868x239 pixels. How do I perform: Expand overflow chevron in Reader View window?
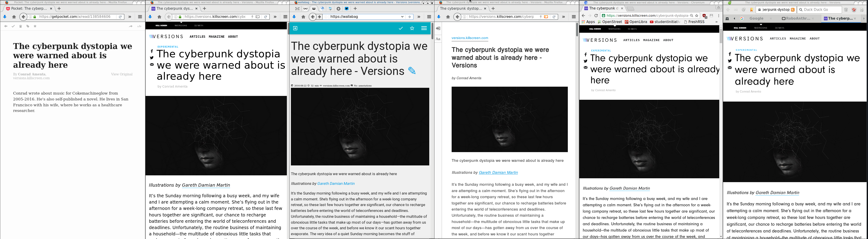coord(563,17)
